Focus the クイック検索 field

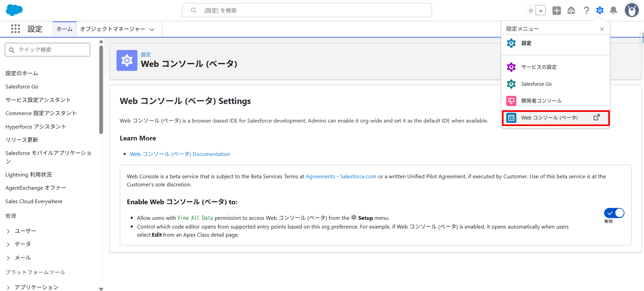click(47, 50)
